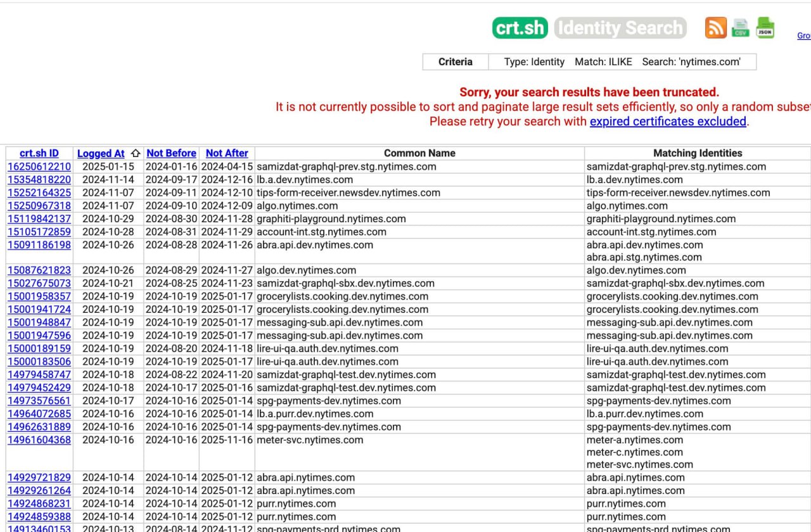This screenshot has height=532, width=811.
Task: Click the Common Name column header
Action: click(x=419, y=153)
